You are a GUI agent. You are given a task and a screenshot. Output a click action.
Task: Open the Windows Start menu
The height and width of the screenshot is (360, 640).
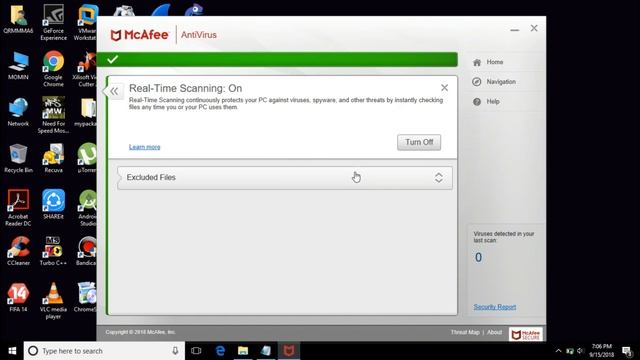click(12, 351)
